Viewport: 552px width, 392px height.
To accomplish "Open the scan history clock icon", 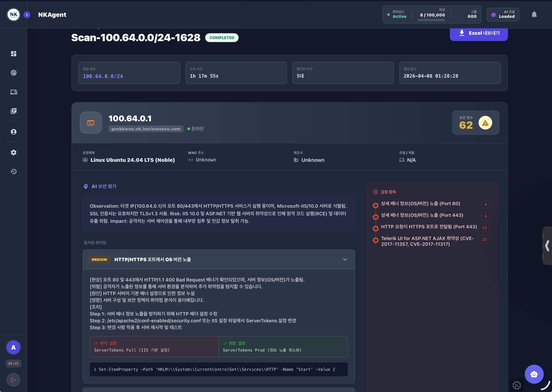I will click(13, 172).
